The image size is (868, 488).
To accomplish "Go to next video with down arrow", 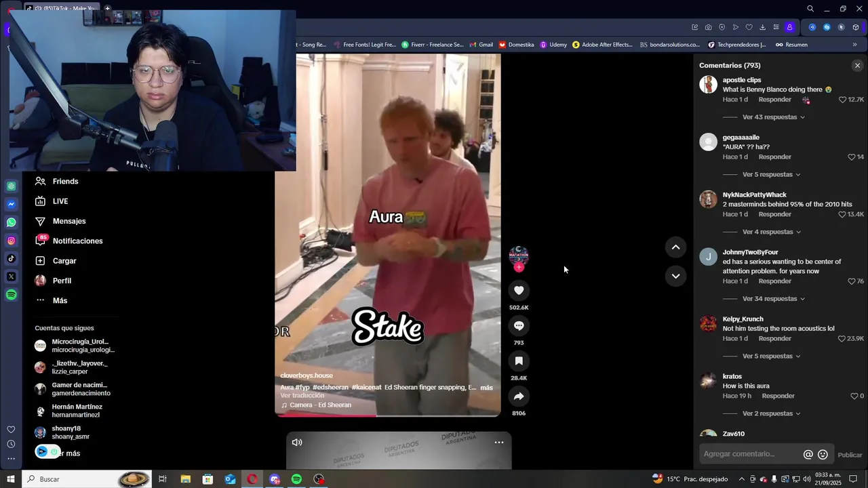I will pos(675,276).
